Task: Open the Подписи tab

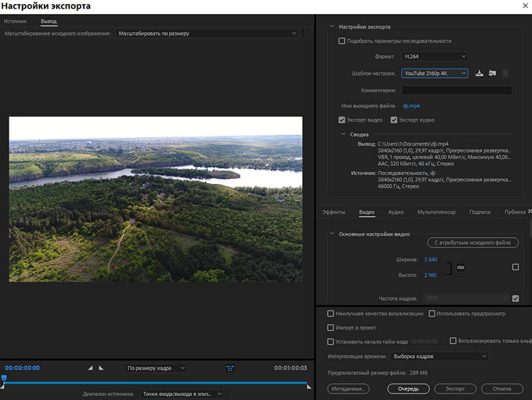Action: point(479,212)
